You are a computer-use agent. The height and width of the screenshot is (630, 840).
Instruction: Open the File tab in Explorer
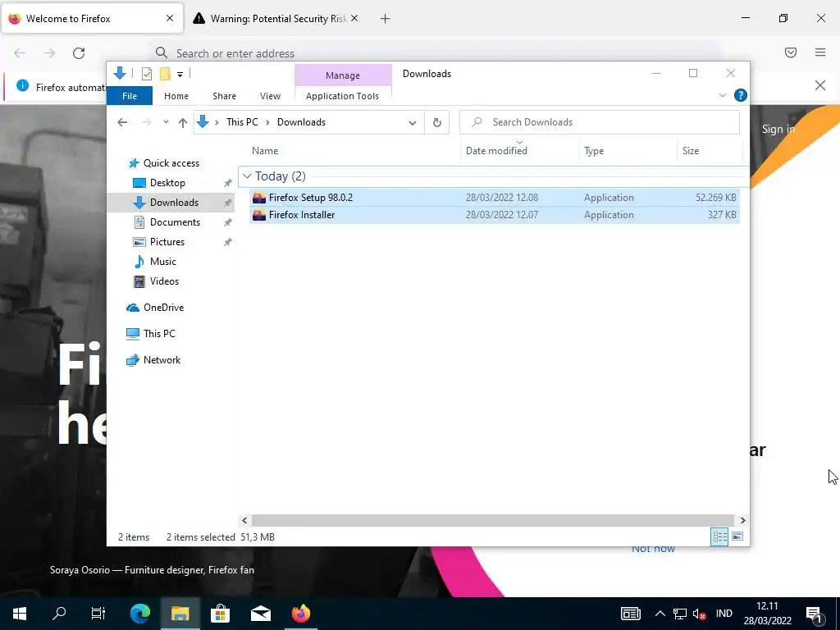click(130, 96)
